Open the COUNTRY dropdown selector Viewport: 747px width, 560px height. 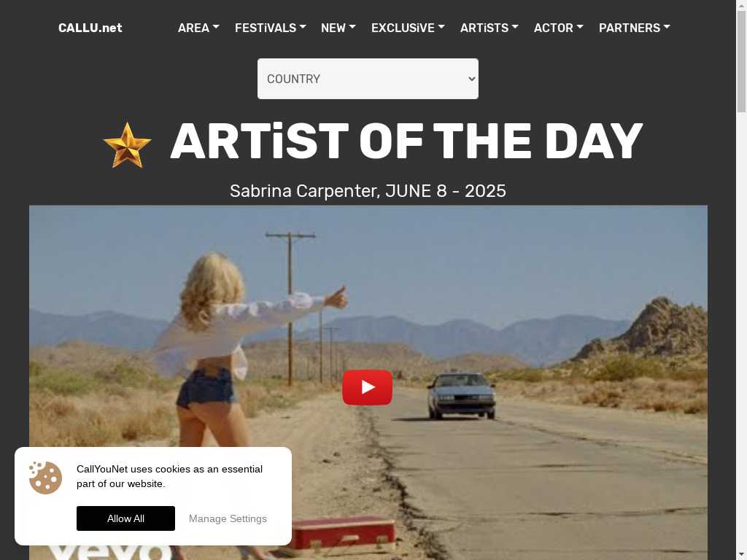pos(368,79)
